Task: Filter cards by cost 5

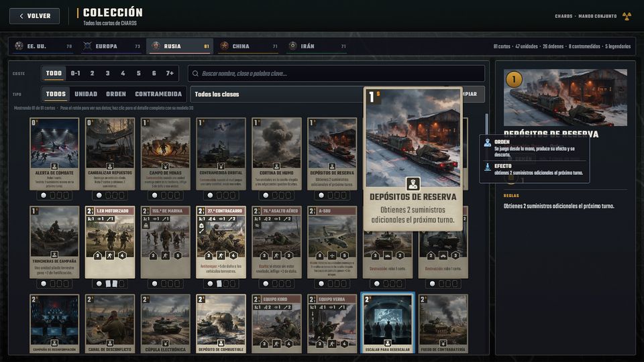Action: click(x=138, y=74)
